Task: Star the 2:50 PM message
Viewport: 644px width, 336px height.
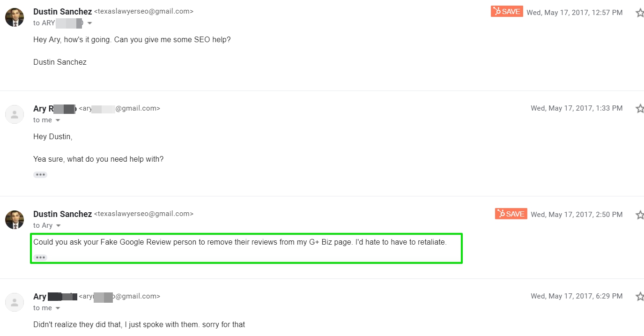Action: tap(640, 215)
